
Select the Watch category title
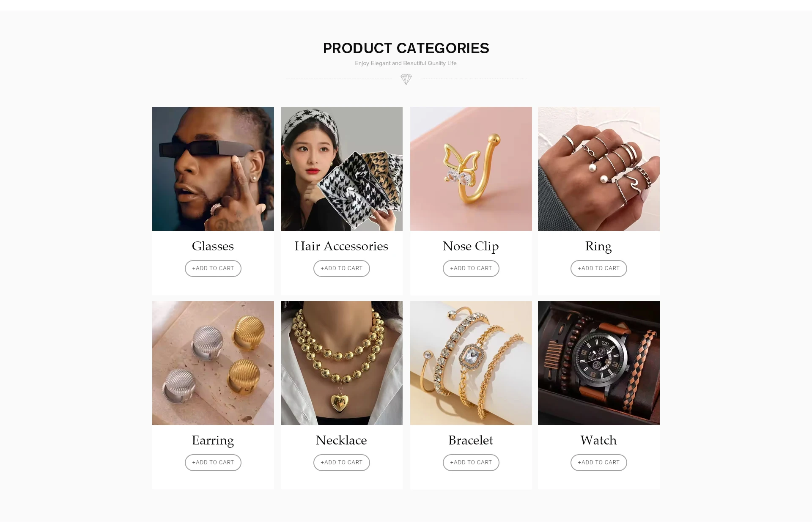[x=598, y=440]
